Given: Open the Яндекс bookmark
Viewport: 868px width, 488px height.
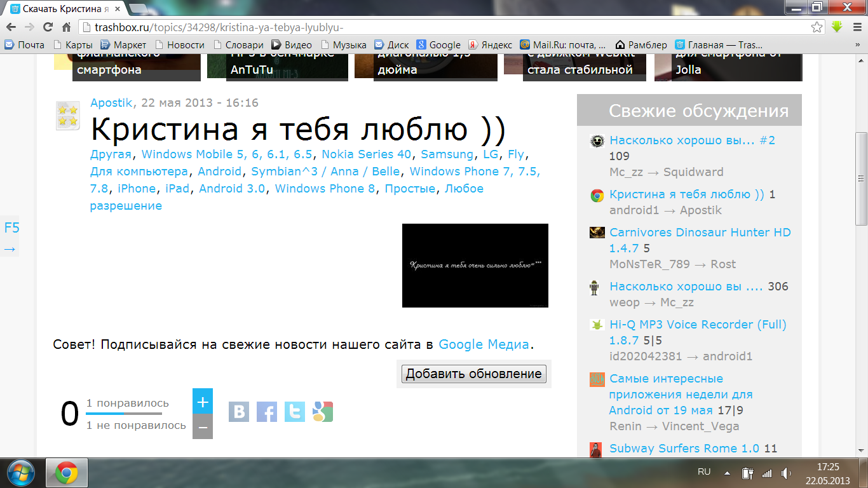Looking at the screenshot, I should (x=491, y=45).
